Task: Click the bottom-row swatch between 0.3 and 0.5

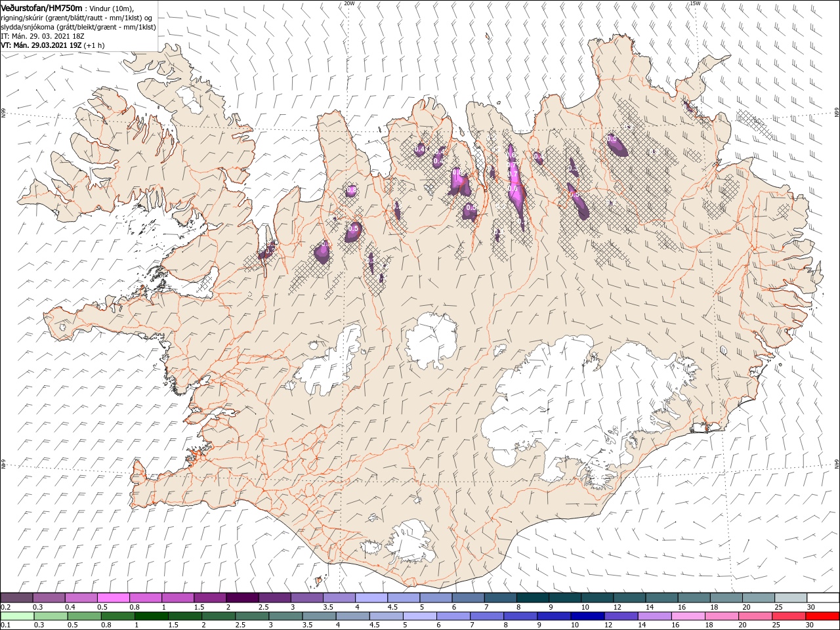Action: [51, 616]
